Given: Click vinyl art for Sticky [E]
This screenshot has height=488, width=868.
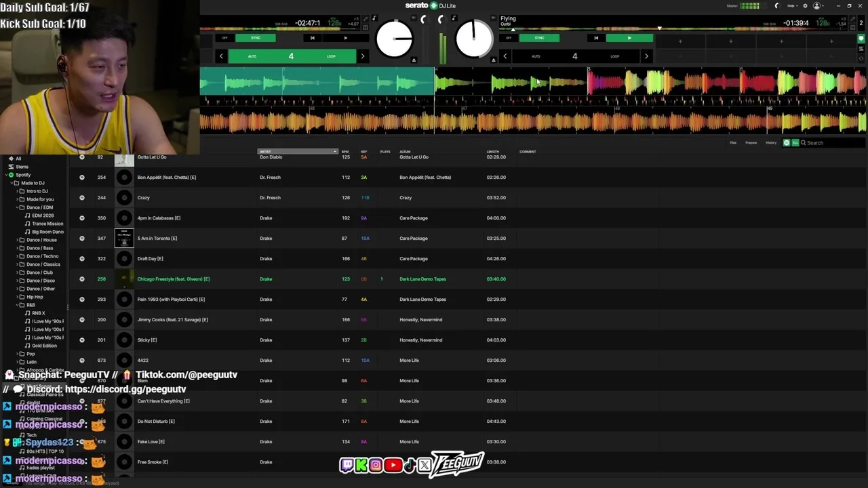Looking at the screenshot, I should point(124,340).
